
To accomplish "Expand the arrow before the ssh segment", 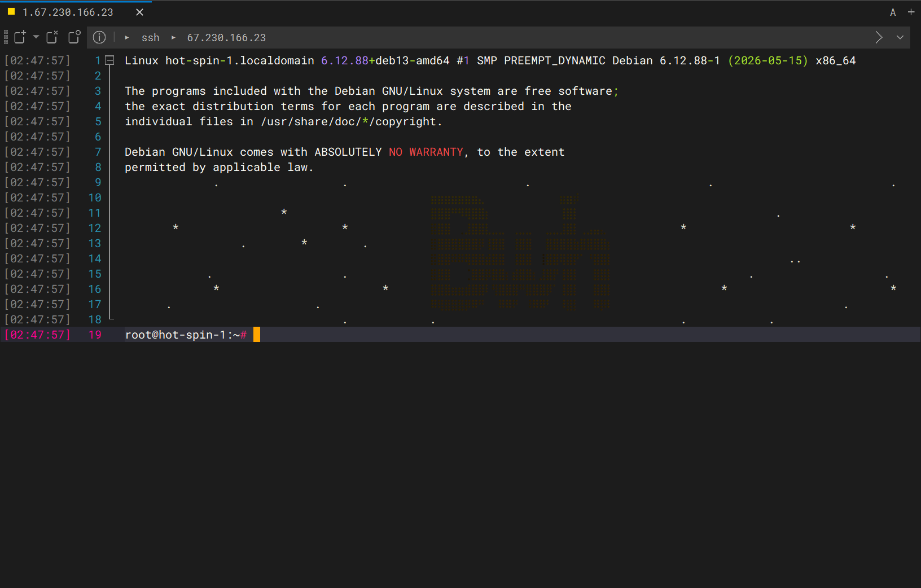I will [x=127, y=38].
